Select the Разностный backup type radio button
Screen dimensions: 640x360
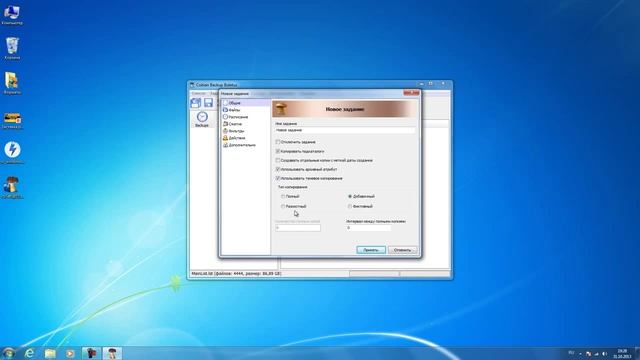pos(283,206)
